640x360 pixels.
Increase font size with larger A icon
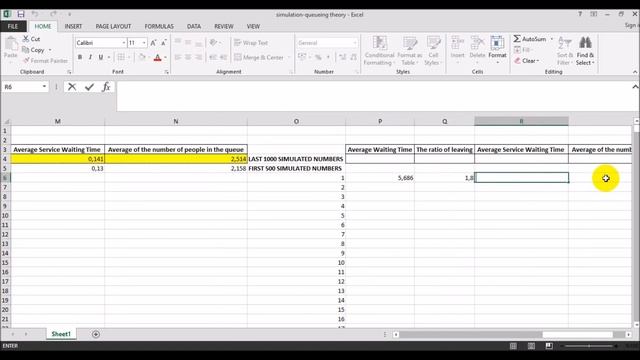tap(153, 43)
